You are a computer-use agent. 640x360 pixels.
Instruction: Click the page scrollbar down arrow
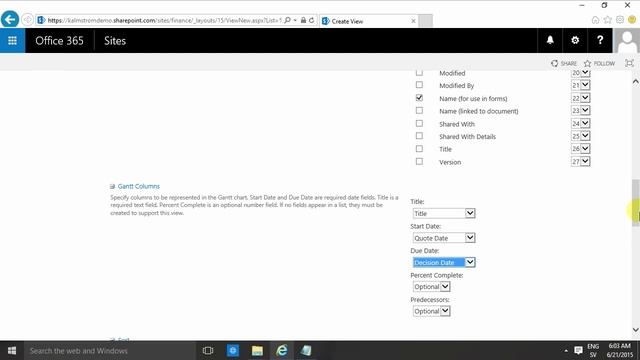(635, 330)
